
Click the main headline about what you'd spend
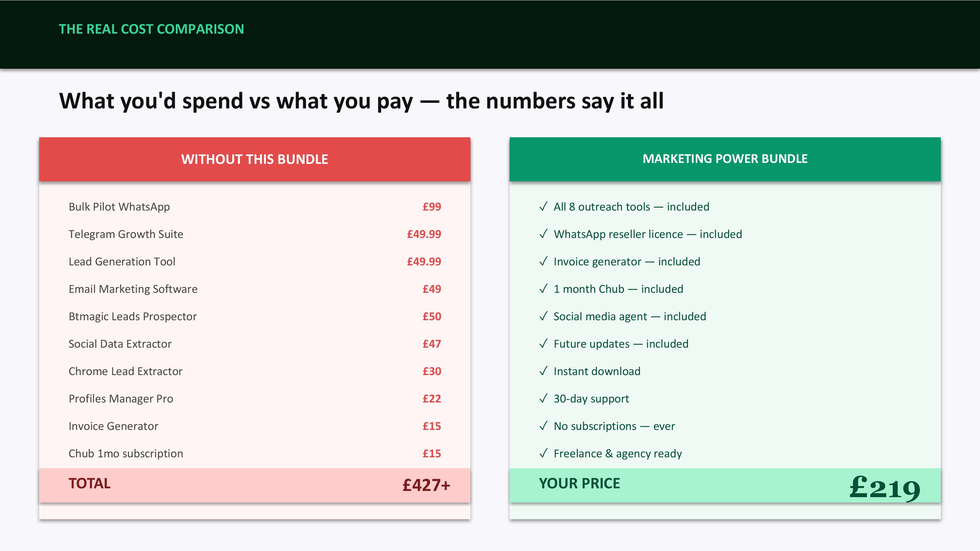tap(361, 101)
